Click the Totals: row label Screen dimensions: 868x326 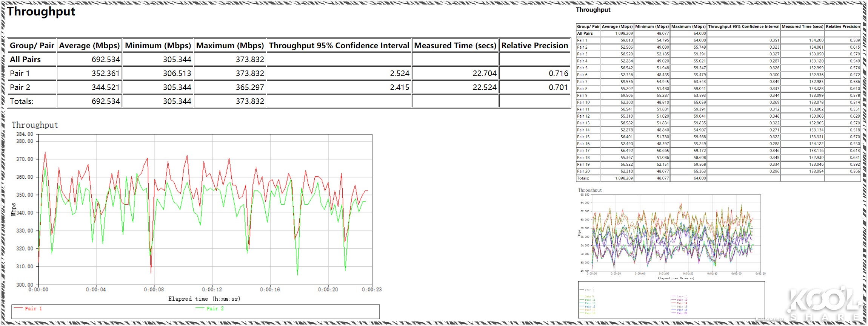tap(22, 101)
